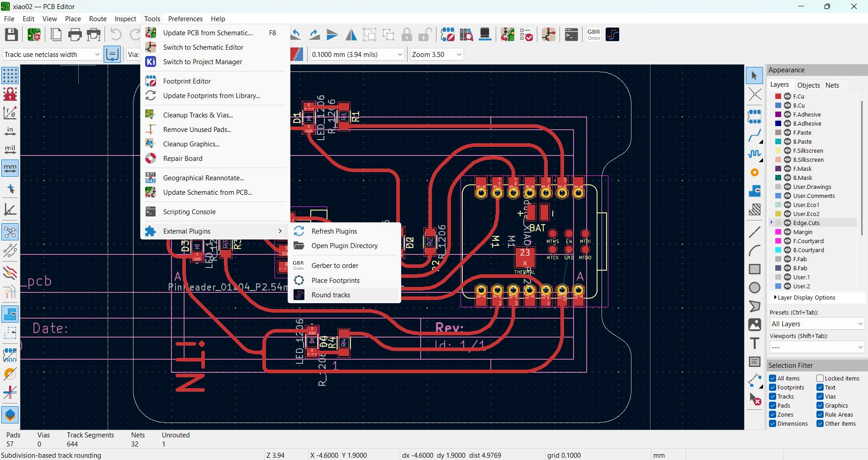Uncheck Footprints selection filter
Screen dimensions: 868x460
[773, 387]
